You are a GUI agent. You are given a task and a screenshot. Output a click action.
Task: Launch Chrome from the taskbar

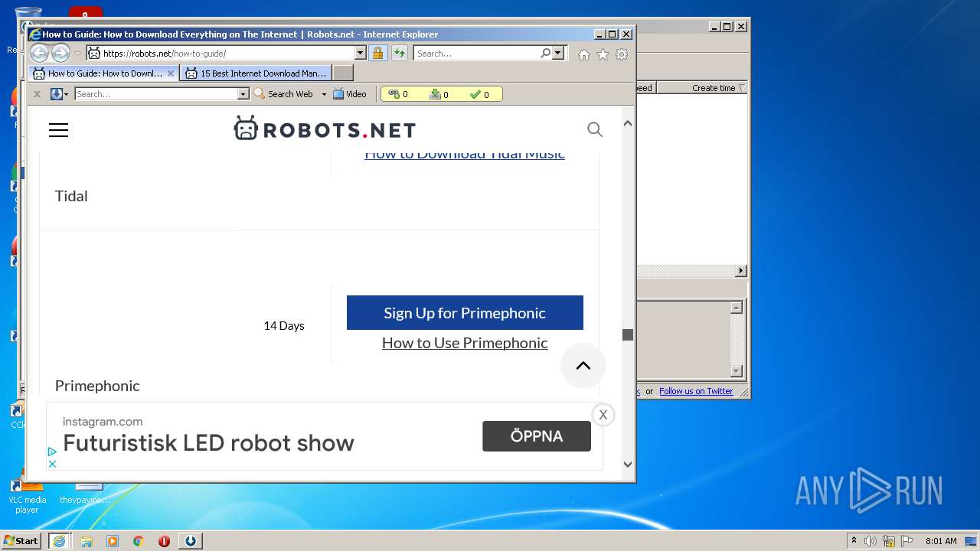pos(139,540)
